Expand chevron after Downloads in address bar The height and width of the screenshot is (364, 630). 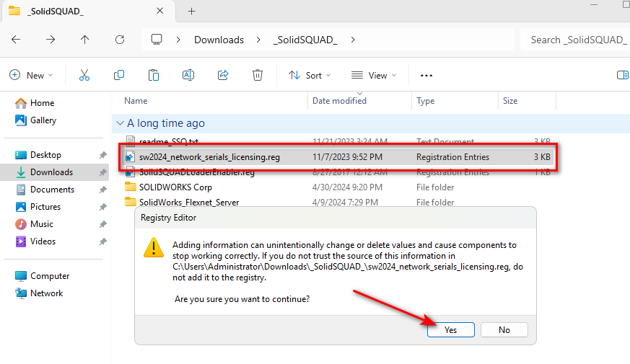[x=258, y=40]
